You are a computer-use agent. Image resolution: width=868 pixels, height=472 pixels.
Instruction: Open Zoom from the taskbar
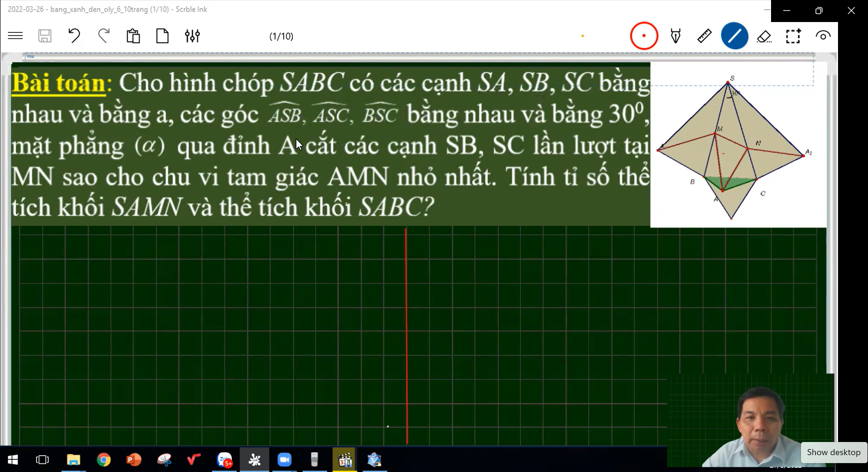[284, 460]
